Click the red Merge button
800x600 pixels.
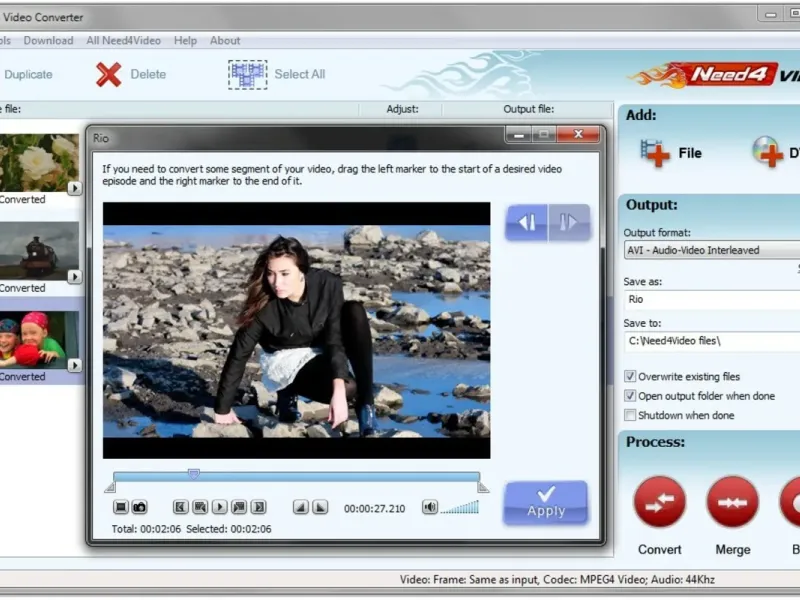(x=733, y=502)
